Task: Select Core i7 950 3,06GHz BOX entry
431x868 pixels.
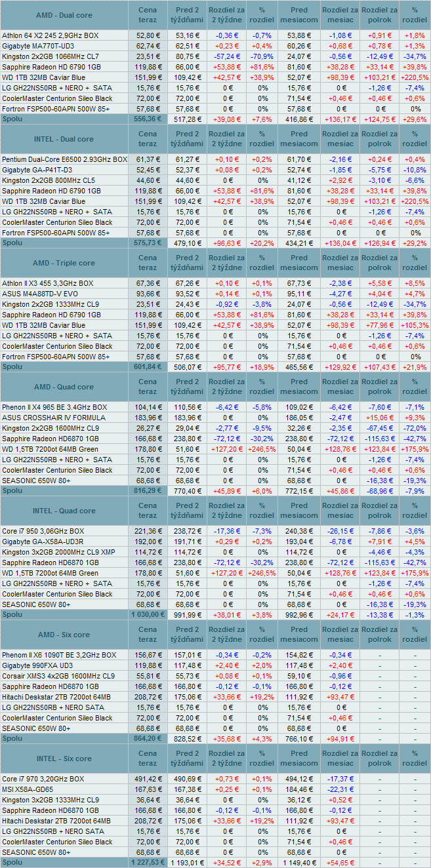Action: pos(45,531)
